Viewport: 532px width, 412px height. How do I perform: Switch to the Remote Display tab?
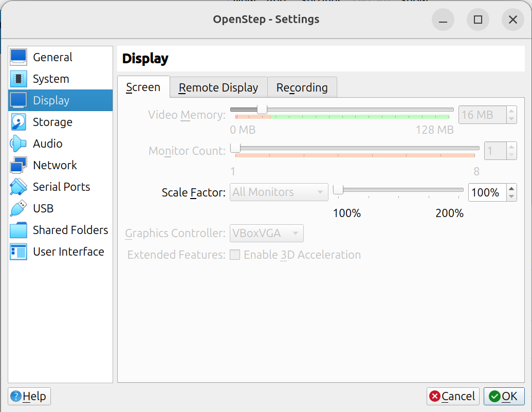[218, 87]
